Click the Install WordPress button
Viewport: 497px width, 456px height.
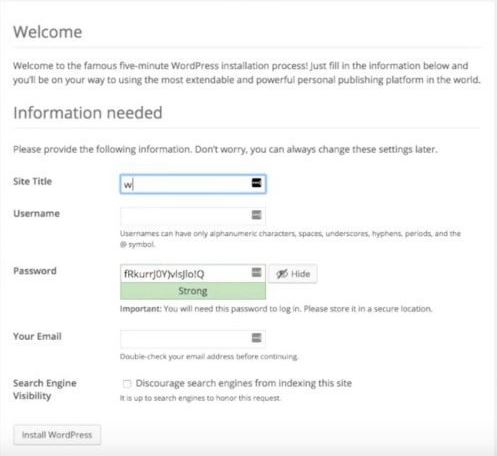(57, 435)
